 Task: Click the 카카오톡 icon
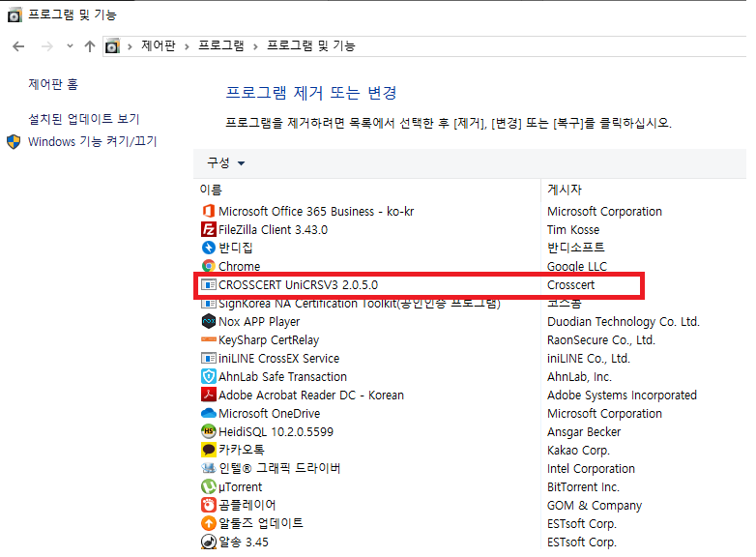click(x=208, y=450)
